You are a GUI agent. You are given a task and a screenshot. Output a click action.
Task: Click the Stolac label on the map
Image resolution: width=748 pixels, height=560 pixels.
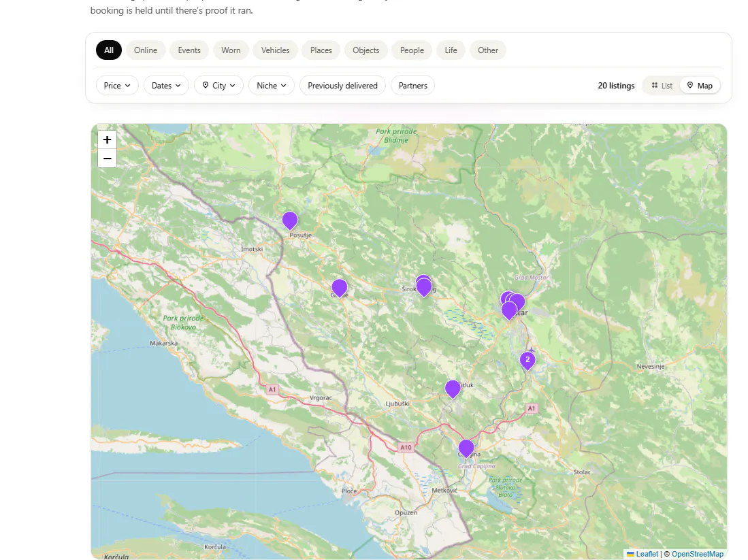pos(582,472)
